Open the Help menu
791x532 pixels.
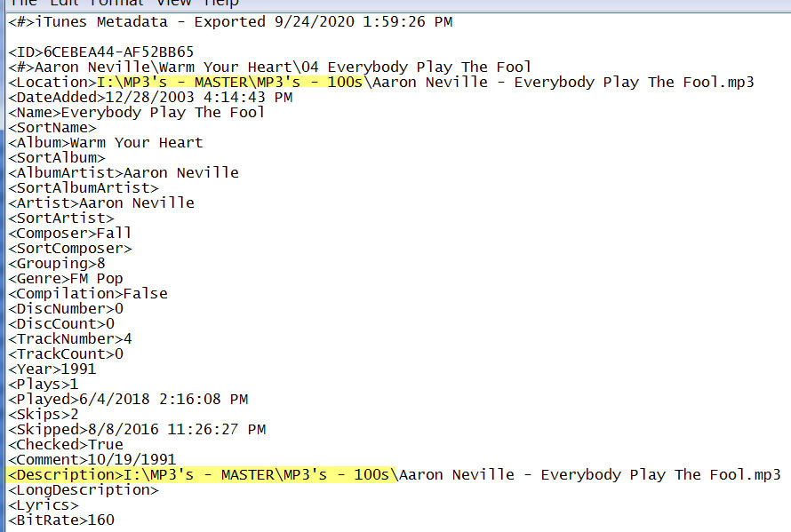220,3
